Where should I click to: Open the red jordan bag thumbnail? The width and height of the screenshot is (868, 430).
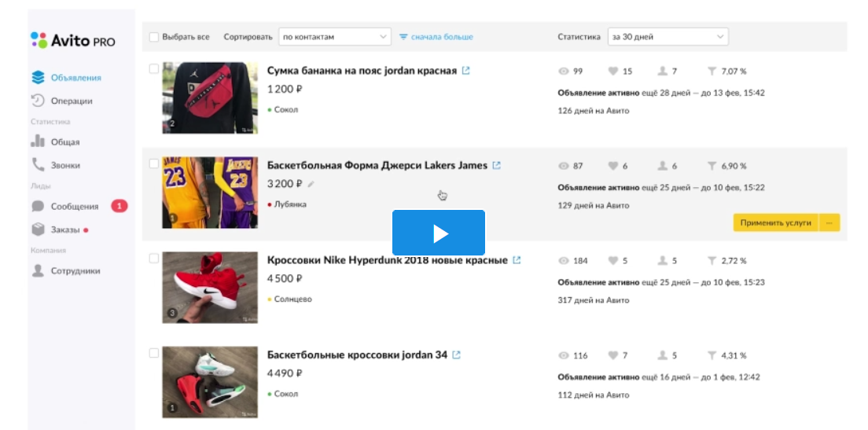[210, 98]
